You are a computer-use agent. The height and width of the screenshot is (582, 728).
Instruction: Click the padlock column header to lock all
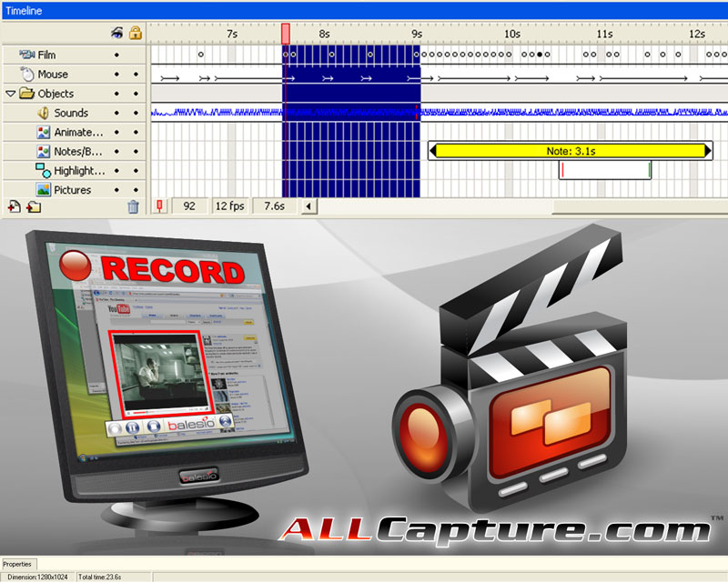pyautogui.click(x=135, y=30)
